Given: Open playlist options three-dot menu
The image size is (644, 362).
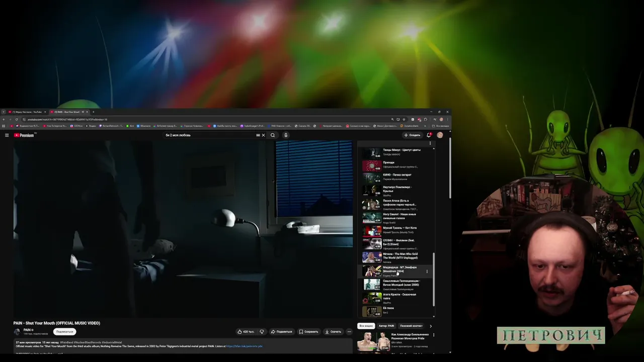Looking at the screenshot, I should click(x=430, y=143).
